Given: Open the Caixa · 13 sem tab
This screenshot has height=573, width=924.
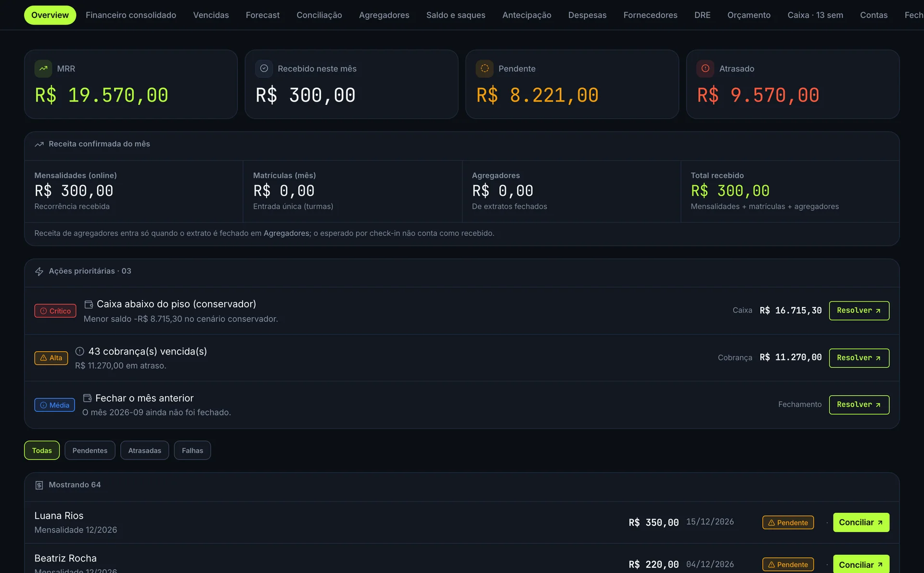Looking at the screenshot, I should coord(815,15).
